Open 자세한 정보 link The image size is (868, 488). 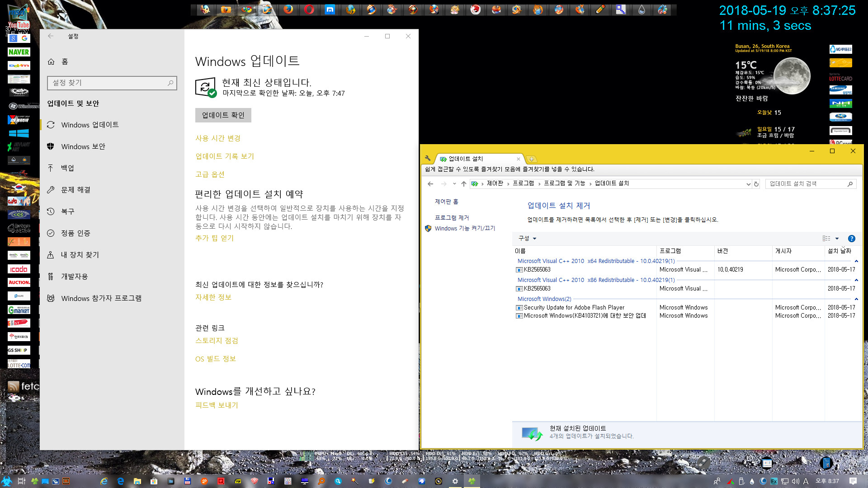pos(213,297)
